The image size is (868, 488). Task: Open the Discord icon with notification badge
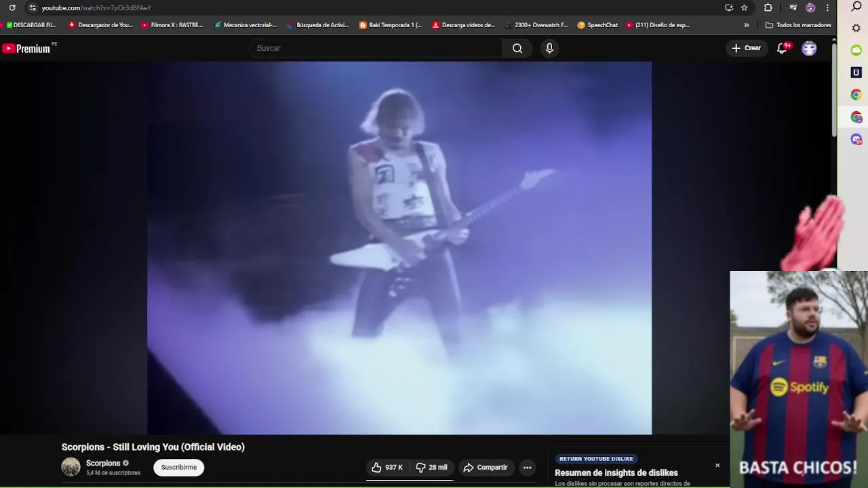pyautogui.click(x=856, y=140)
